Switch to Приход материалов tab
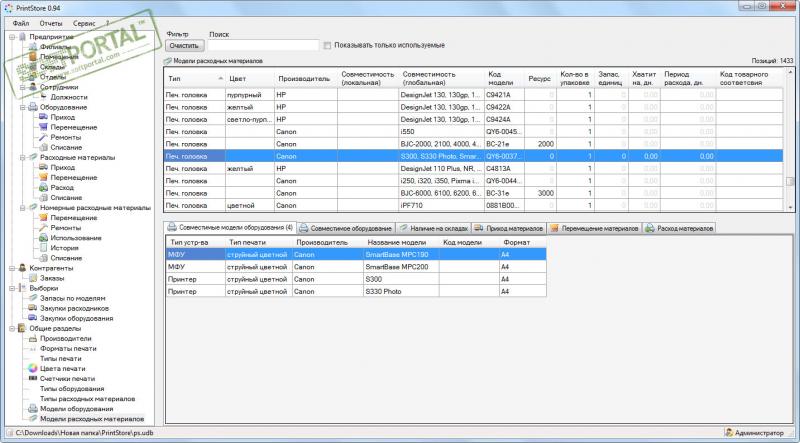The width and height of the screenshot is (800, 443). point(509,229)
